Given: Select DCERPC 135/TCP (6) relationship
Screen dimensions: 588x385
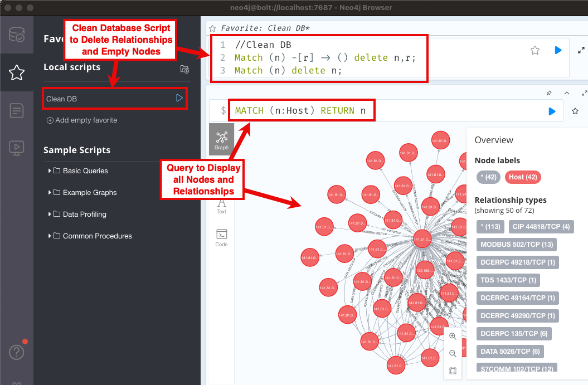Looking at the screenshot, I should coord(514,334).
